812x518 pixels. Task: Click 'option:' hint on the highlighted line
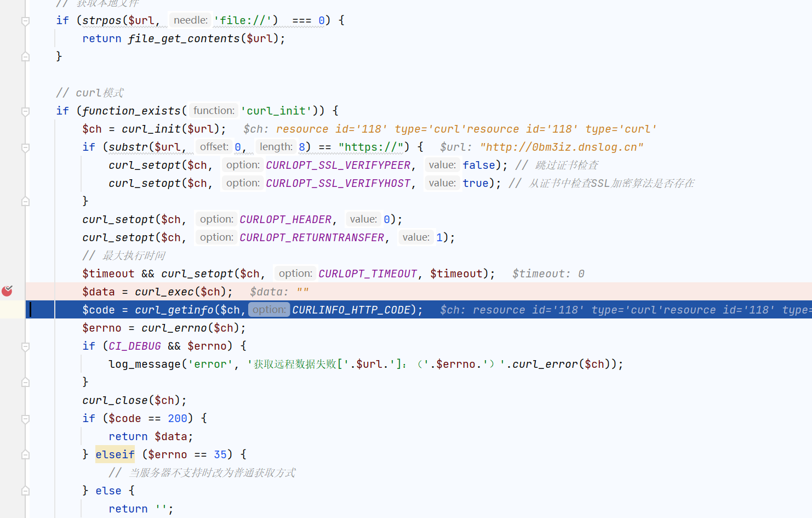269,310
